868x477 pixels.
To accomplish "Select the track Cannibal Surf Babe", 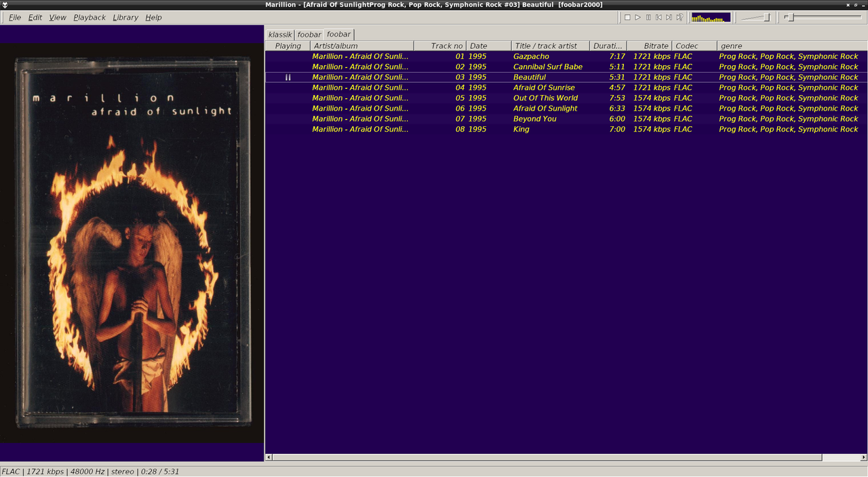I will tap(566, 66).
